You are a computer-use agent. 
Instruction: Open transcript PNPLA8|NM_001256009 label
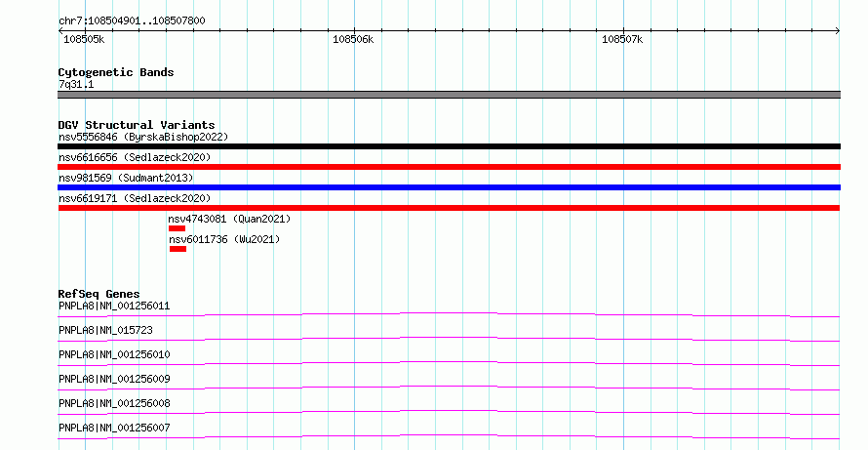click(x=114, y=379)
